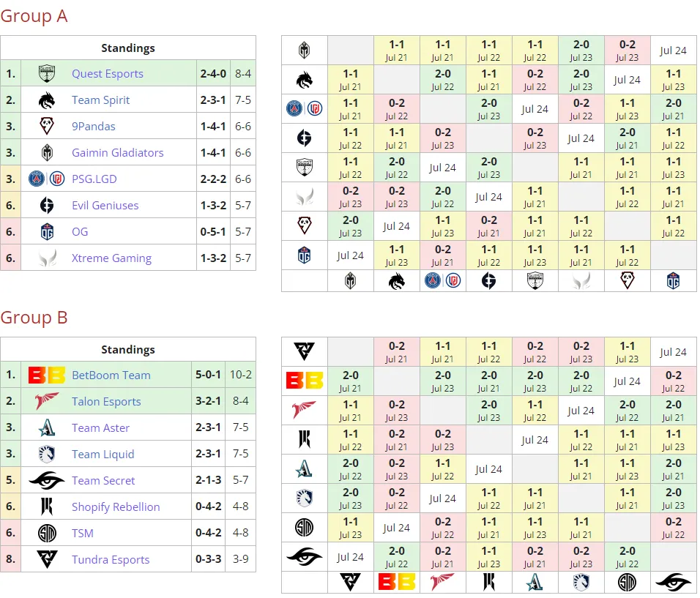
Task: Click the Team Spirit dragon logo in standings
Action: 47,100
